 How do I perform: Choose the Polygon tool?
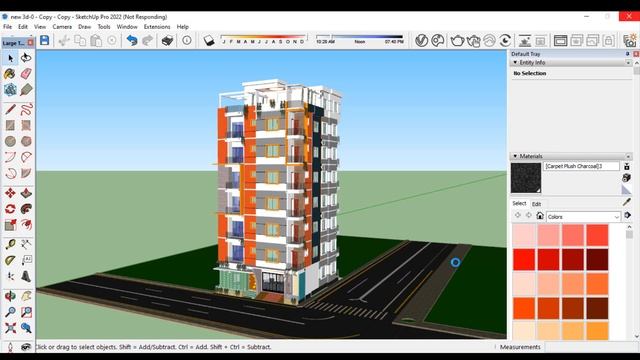coord(26,141)
